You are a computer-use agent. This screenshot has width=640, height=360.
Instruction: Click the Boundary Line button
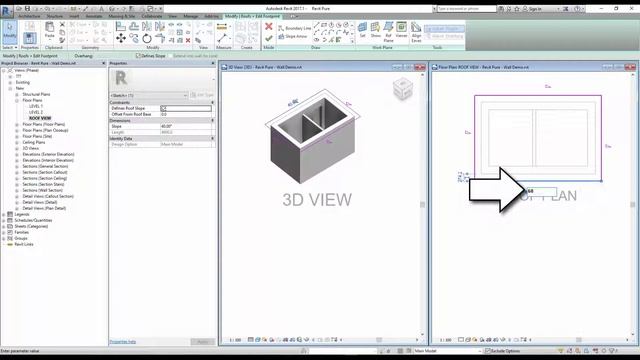point(294,28)
